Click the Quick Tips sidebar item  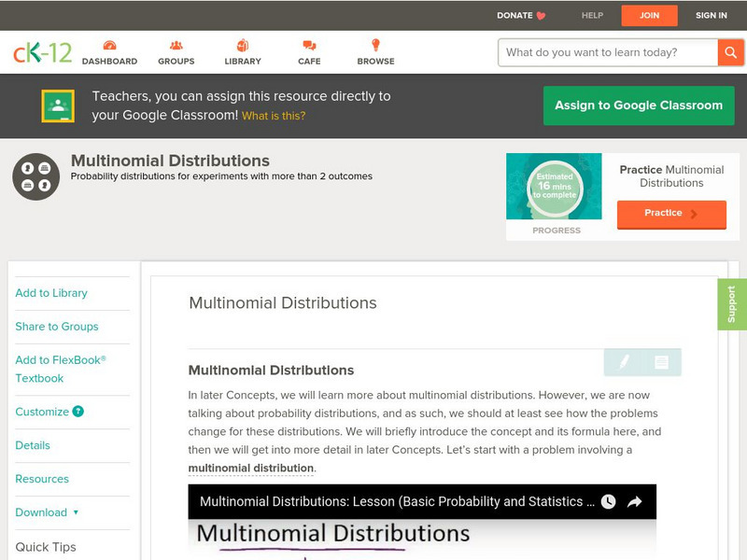46,547
